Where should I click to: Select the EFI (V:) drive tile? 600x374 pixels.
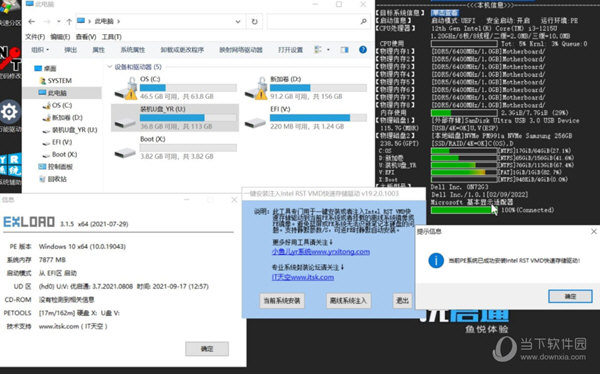coord(305,118)
